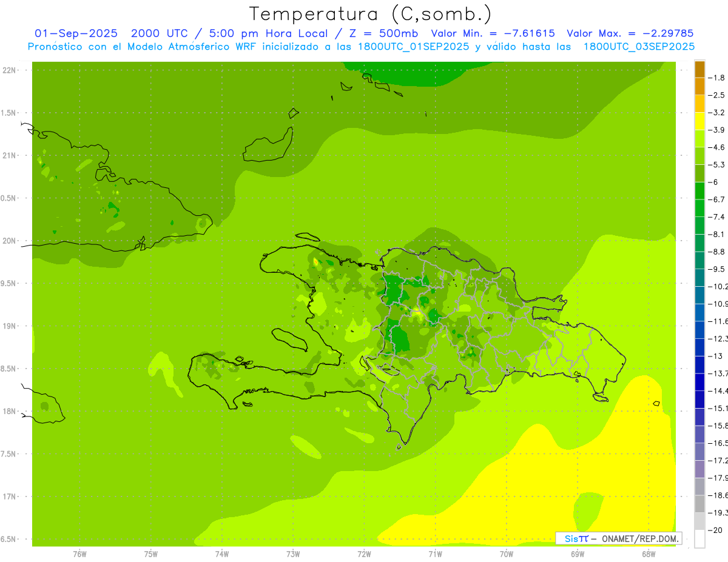The image size is (728, 562).
Task: Click the '19N' latitude label
Action: [10, 326]
